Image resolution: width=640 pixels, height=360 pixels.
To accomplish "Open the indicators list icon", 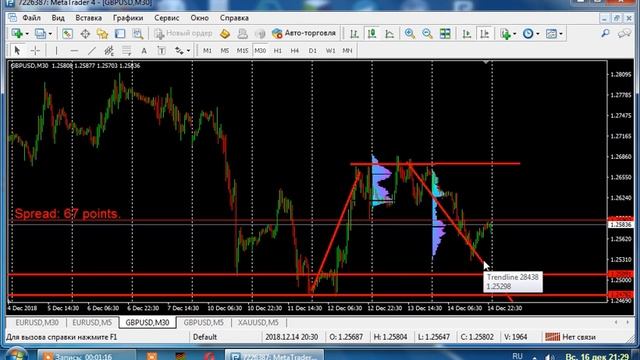I will pyautogui.click(x=505, y=33).
